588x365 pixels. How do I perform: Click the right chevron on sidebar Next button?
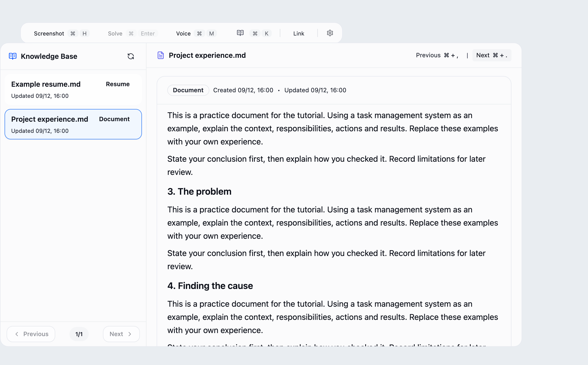(x=130, y=334)
